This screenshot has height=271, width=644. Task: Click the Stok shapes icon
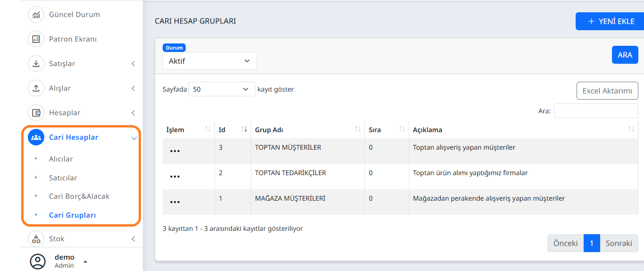pyautogui.click(x=36, y=239)
